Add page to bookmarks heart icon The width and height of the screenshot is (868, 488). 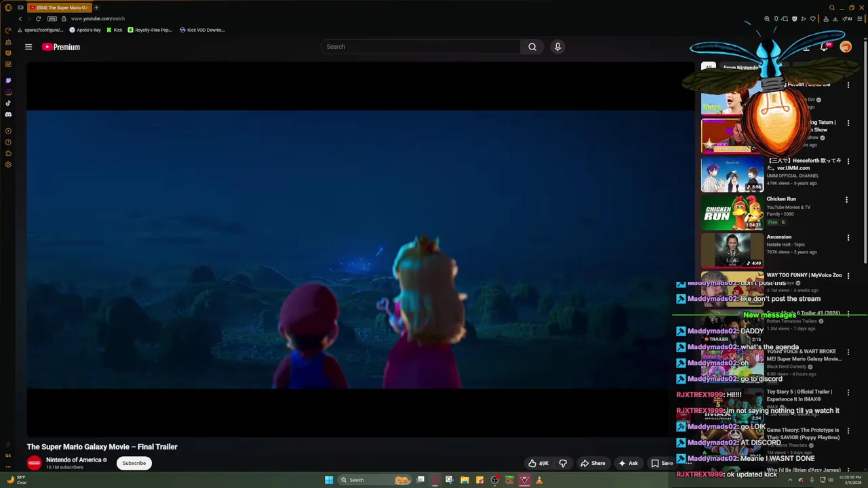813,18
